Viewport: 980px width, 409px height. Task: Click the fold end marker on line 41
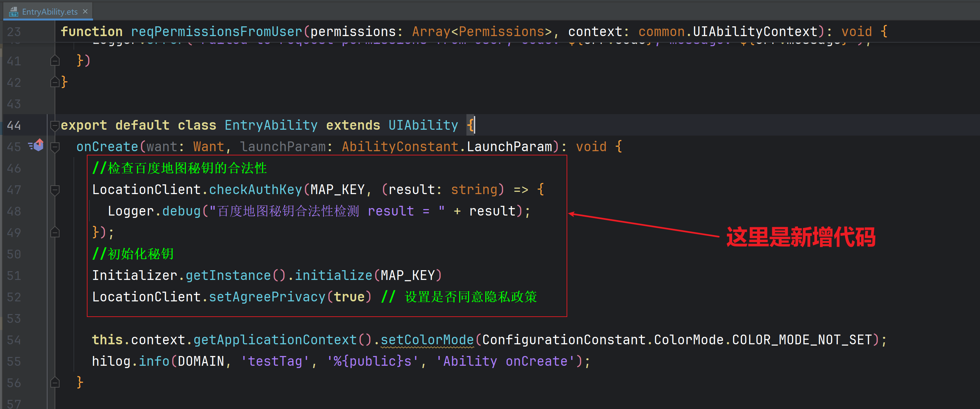point(55,60)
